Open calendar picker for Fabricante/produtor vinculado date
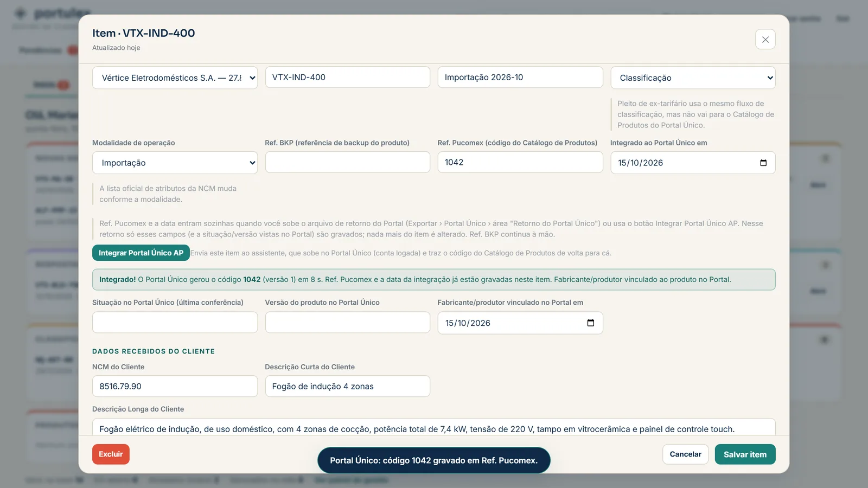This screenshot has height=488, width=868. [x=591, y=323]
